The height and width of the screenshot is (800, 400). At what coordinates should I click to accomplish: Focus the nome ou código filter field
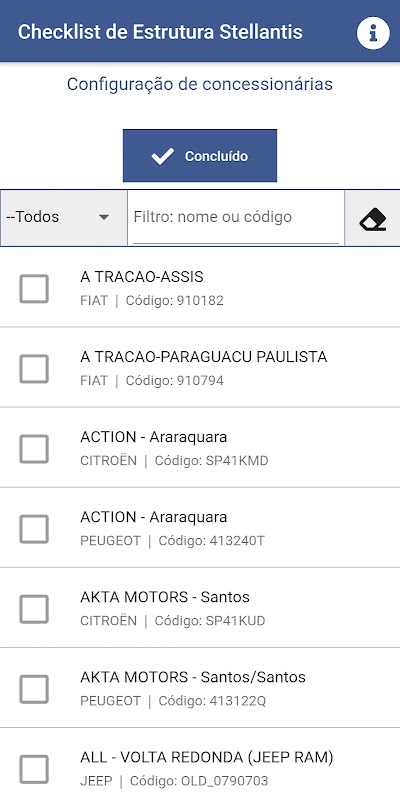point(236,218)
